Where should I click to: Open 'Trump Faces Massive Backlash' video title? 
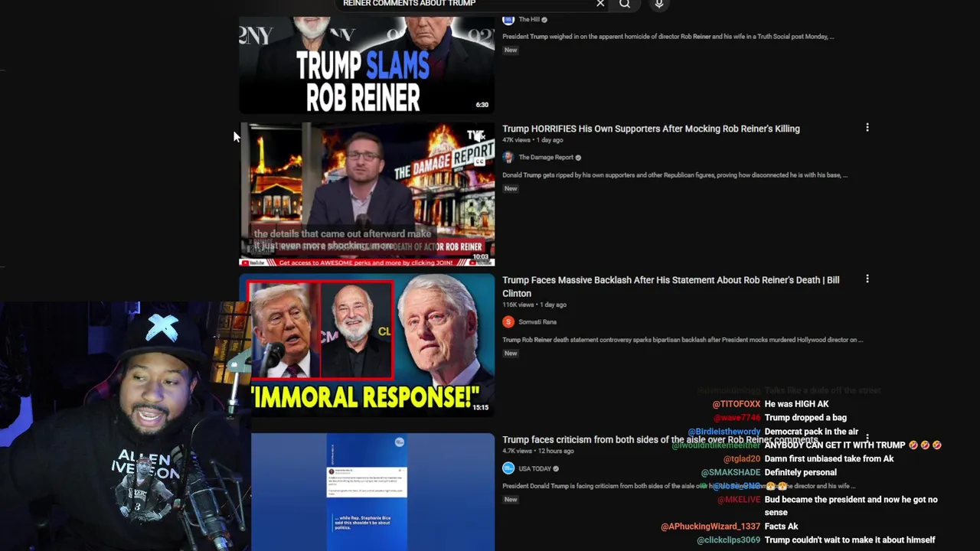[x=671, y=286]
